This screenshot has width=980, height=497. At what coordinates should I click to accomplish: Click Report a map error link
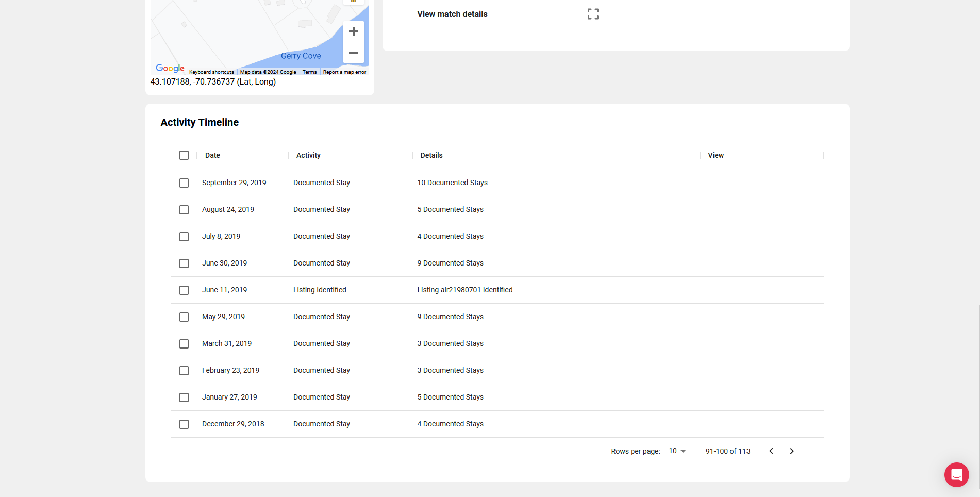pyautogui.click(x=344, y=72)
